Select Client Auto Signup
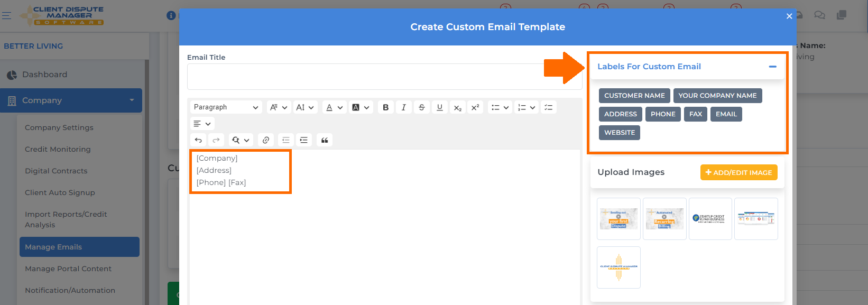868x305 pixels. click(x=60, y=192)
